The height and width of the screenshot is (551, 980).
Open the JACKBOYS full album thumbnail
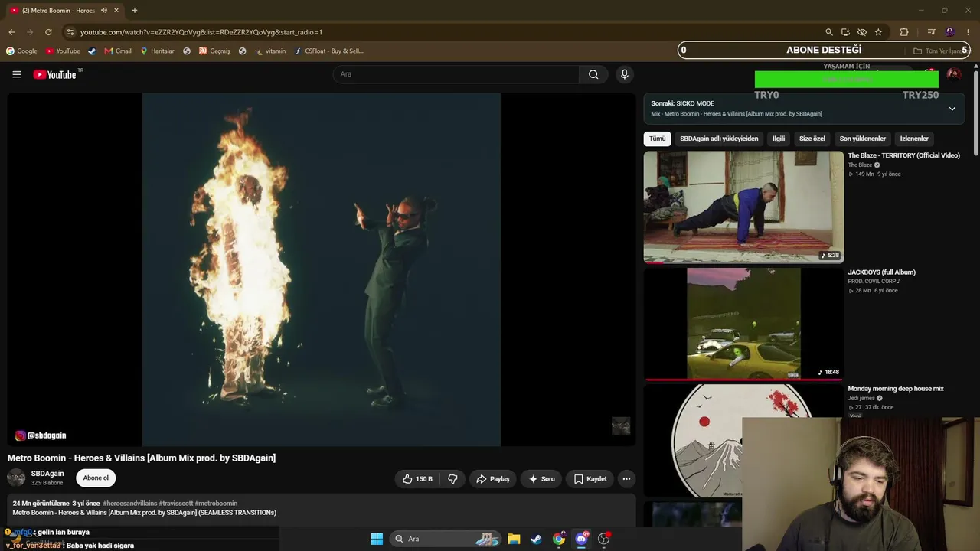click(x=743, y=323)
